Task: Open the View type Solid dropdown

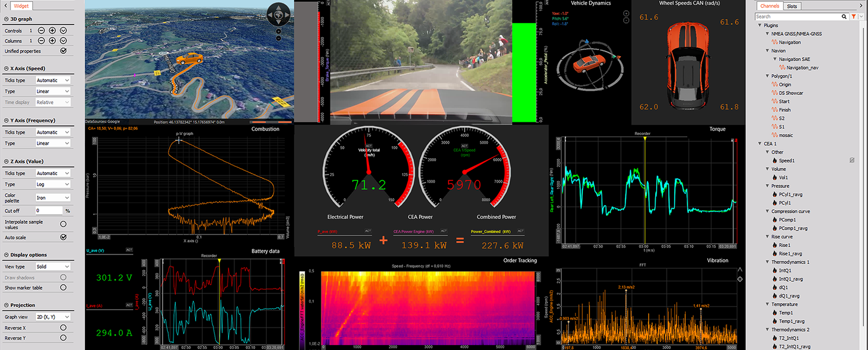Action: click(x=53, y=267)
